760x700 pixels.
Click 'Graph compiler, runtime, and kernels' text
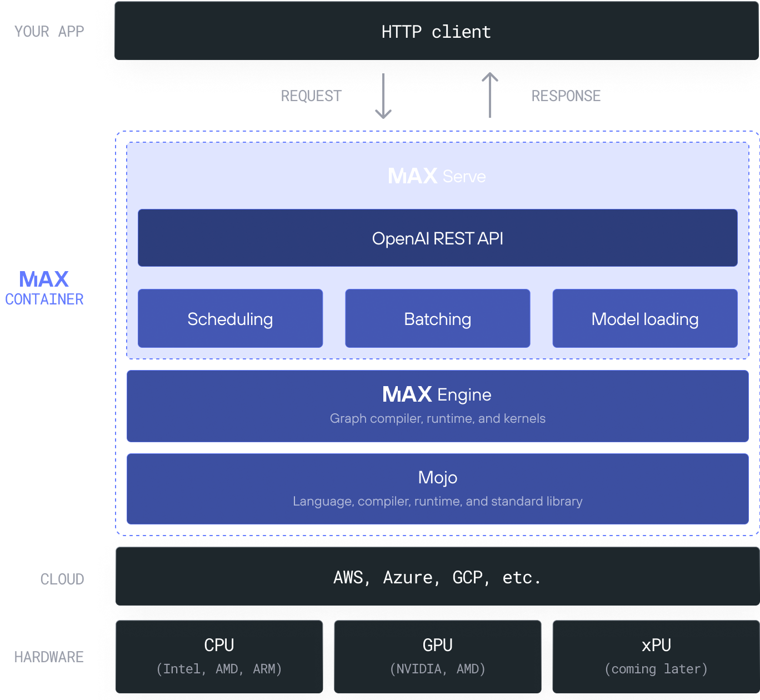(x=438, y=418)
